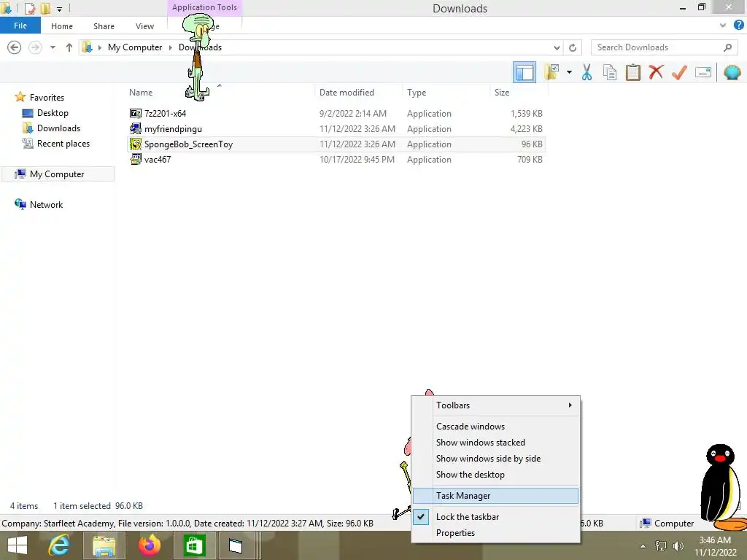Choose Show windows stacked
The height and width of the screenshot is (560, 747).
click(495, 443)
